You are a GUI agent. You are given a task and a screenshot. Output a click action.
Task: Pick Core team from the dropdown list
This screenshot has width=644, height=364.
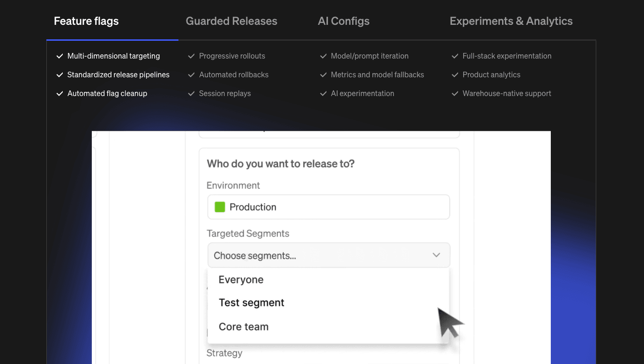click(244, 327)
